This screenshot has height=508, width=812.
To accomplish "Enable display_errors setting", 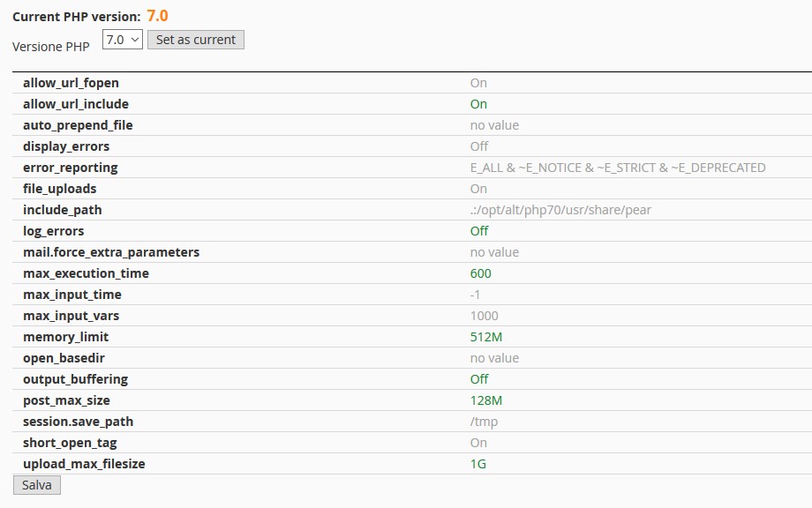I will pos(478,146).
